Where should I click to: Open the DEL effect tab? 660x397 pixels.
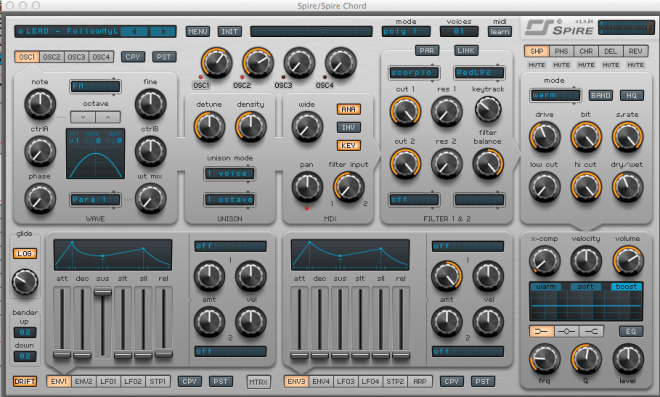point(611,51)
